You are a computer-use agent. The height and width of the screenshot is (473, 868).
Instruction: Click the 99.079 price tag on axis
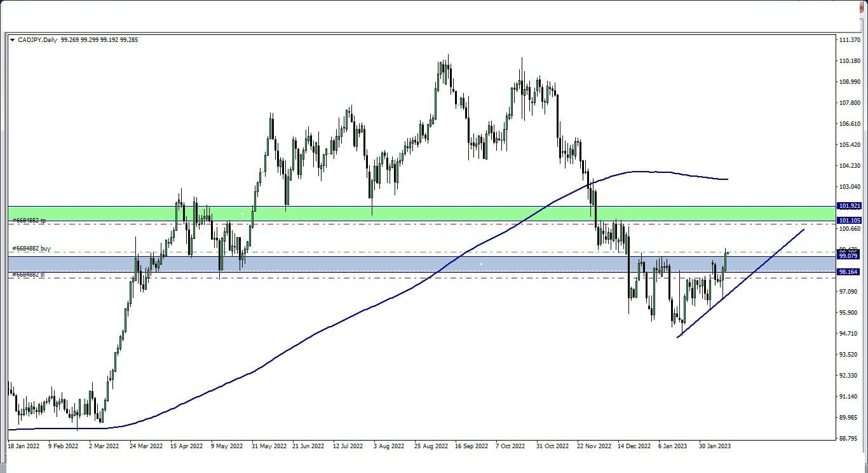click(x=850, y=256)
